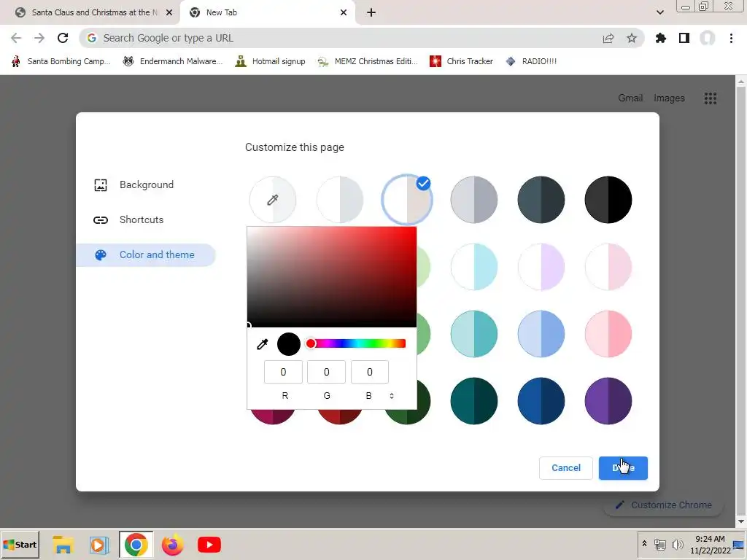Select the pale pink theme swatch
The height and width of the screenshot is (560, 747).
coord(608,267)
